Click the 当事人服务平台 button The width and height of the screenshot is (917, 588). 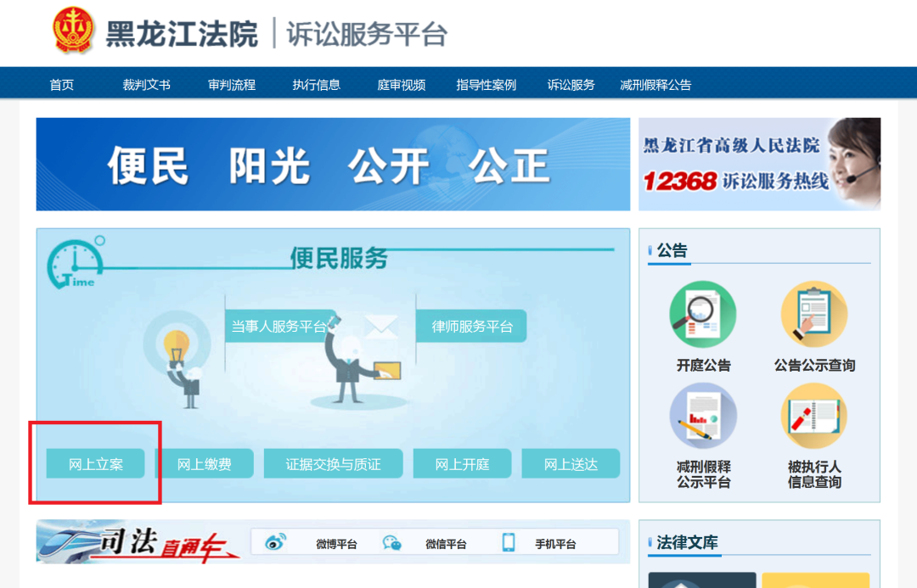[278, 326]
